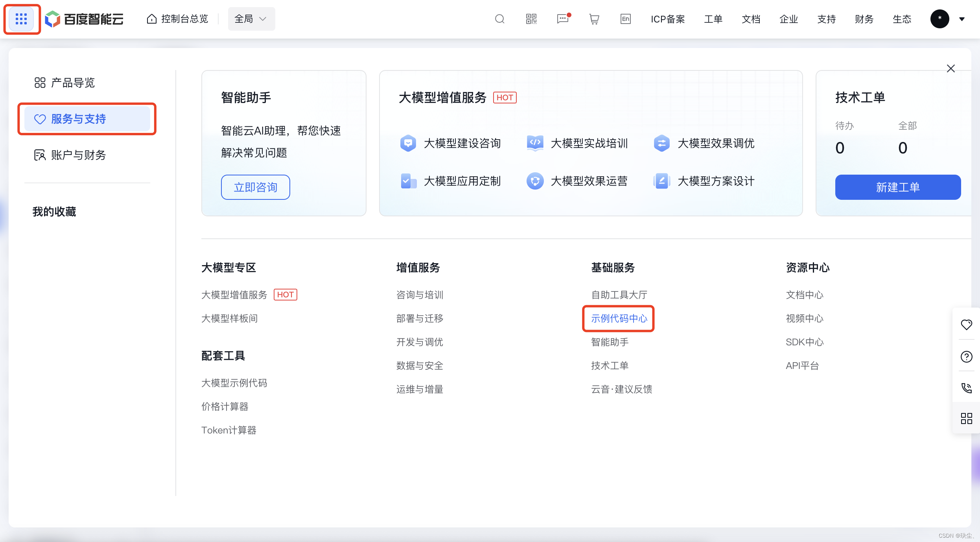Click the shopping cart icon
The width and height of the screenshot is (980, 542).
594,19
